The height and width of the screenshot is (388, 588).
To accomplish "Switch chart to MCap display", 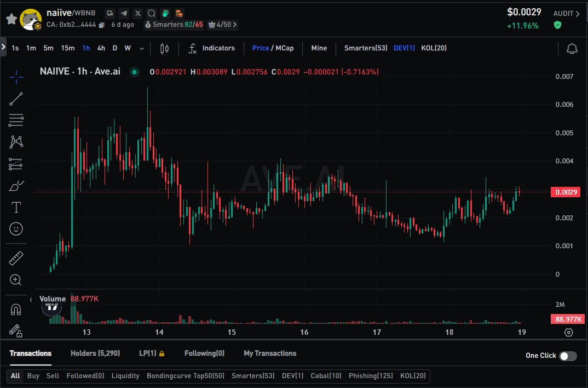I will [285, 48].
